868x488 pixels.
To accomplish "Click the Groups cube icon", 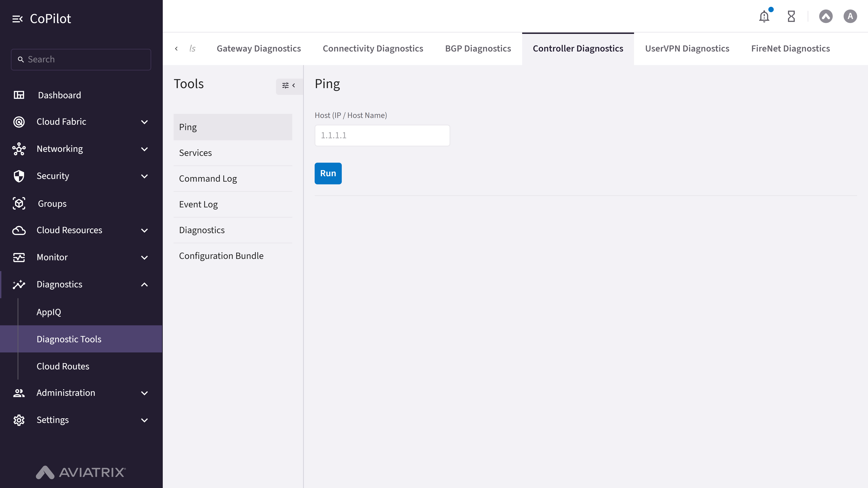I will tap(19, 203).
